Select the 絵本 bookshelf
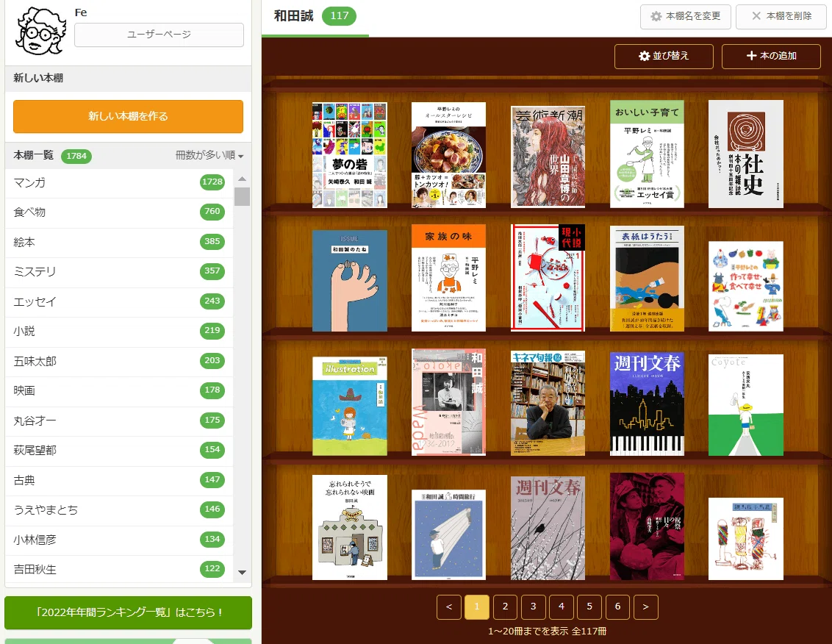The width and height of the screenshot is (832, 644). coord(119,242)
